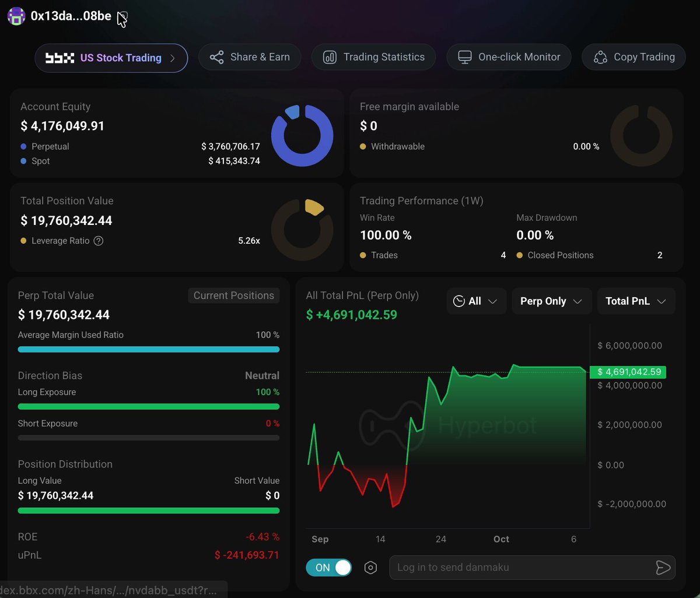Click the 0x13da...08be address text
Viewport: 700px width, 598px height.
[x=71, y=16]
